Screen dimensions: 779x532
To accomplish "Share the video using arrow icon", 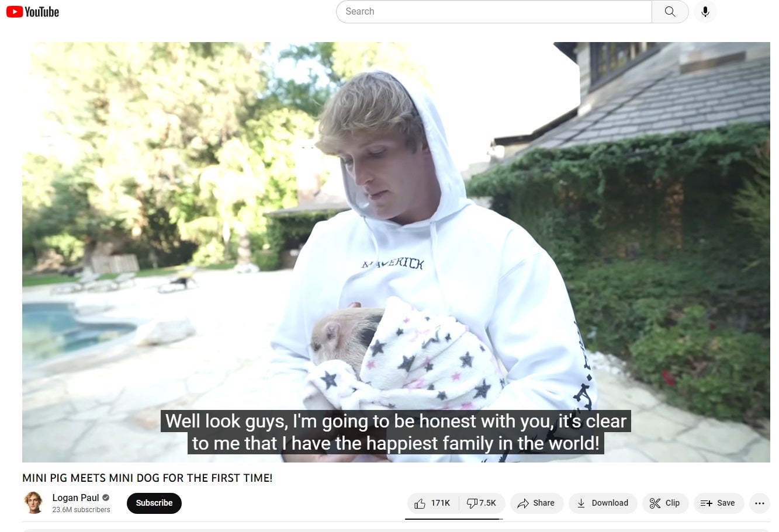I will click(x=536, y=503).
